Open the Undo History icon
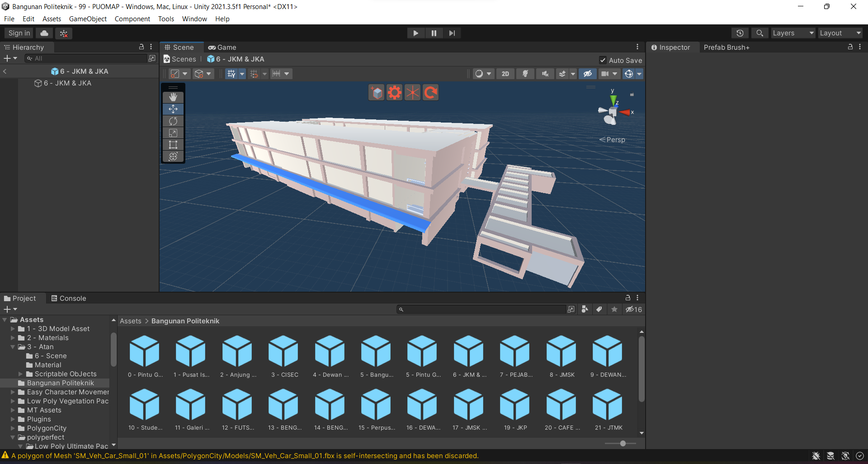The image size is (868, 464). point(740,33)
